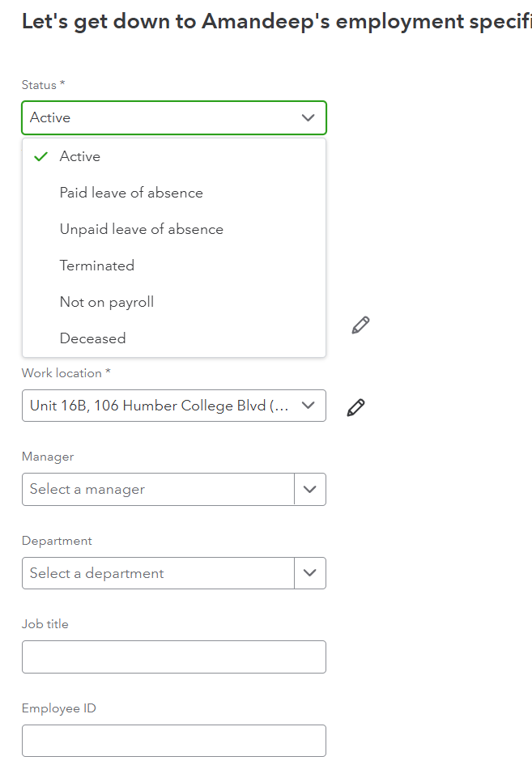The image size is (532, 782).
Task: Click the Unit 16B Humber College Blvd address
Action: pyautogui.click(x=159, y=406)
